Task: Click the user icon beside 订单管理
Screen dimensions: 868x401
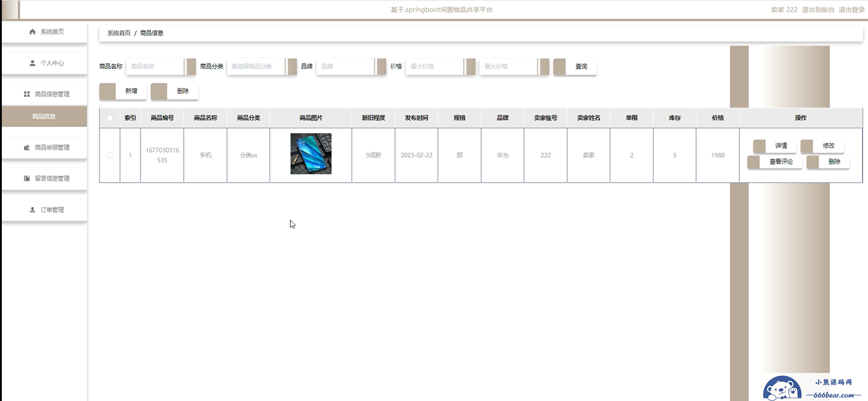Action: [x=32, y=210]
